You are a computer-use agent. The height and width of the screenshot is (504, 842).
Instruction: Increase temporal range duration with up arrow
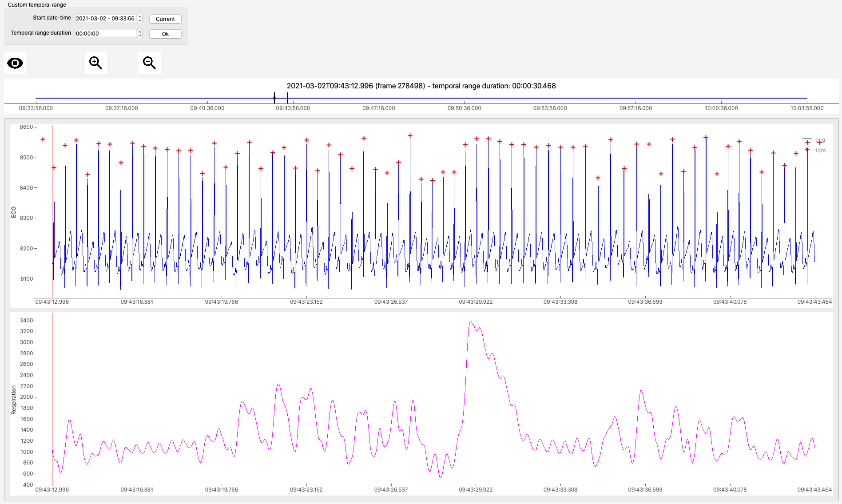coord(139,32)
